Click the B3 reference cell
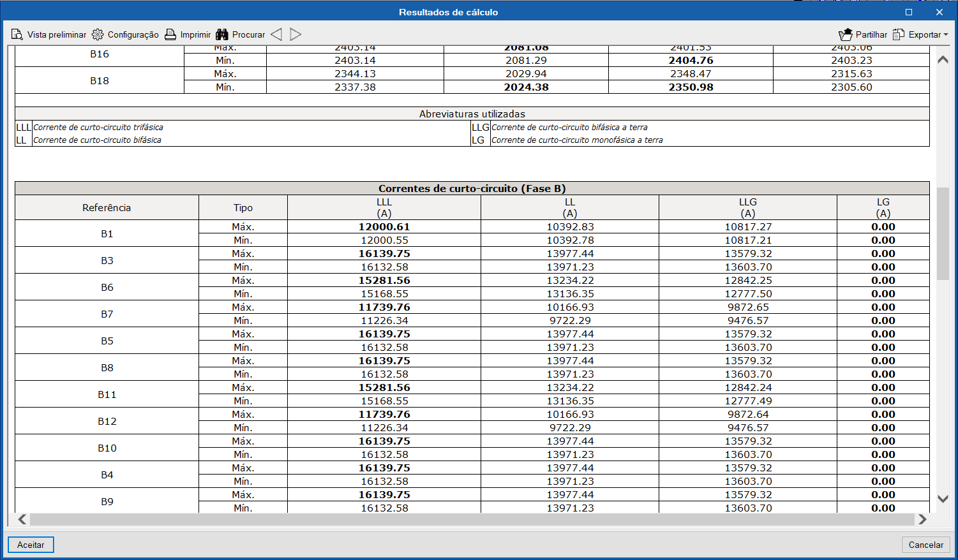 (107, 260)
